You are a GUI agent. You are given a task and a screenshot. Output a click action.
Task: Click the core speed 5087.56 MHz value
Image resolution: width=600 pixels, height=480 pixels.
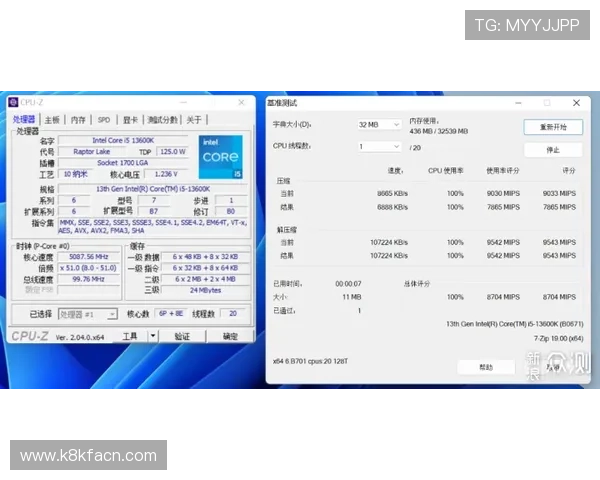click(89, 257)
